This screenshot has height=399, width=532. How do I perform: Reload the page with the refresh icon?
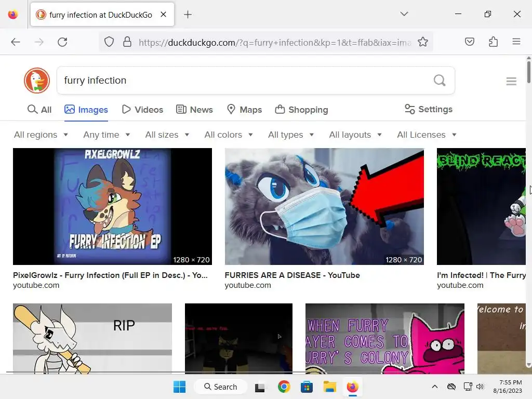click(62, 42)
